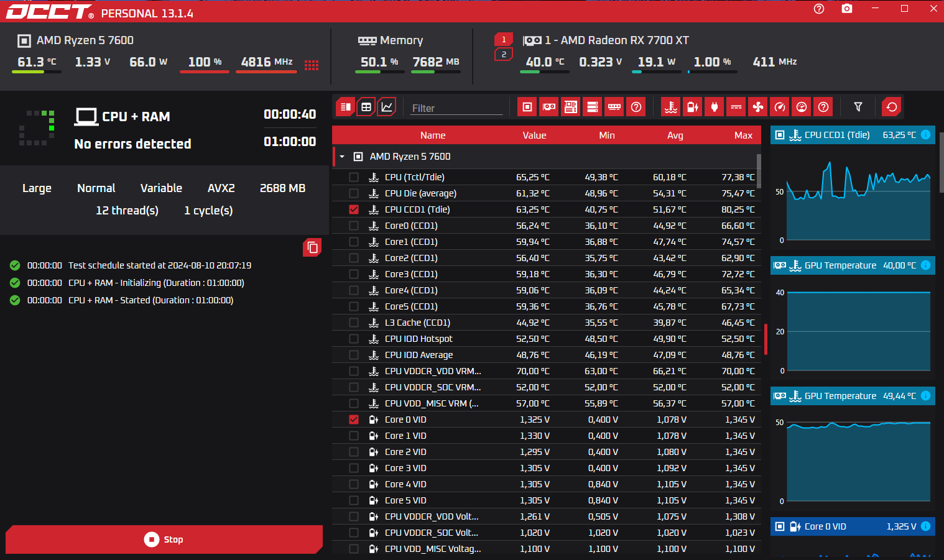
Task: Toggle the memory sensor filter icon
Action: pos(614,107)
